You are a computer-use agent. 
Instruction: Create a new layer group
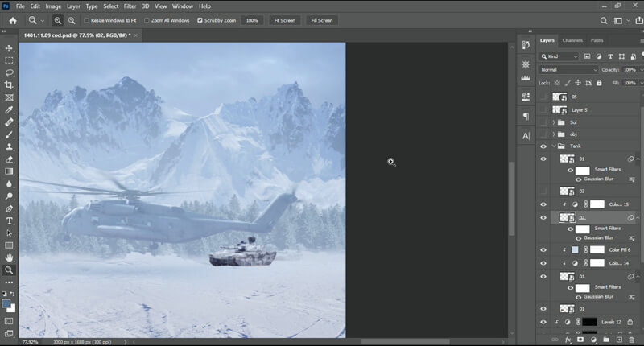coord(606,340)
